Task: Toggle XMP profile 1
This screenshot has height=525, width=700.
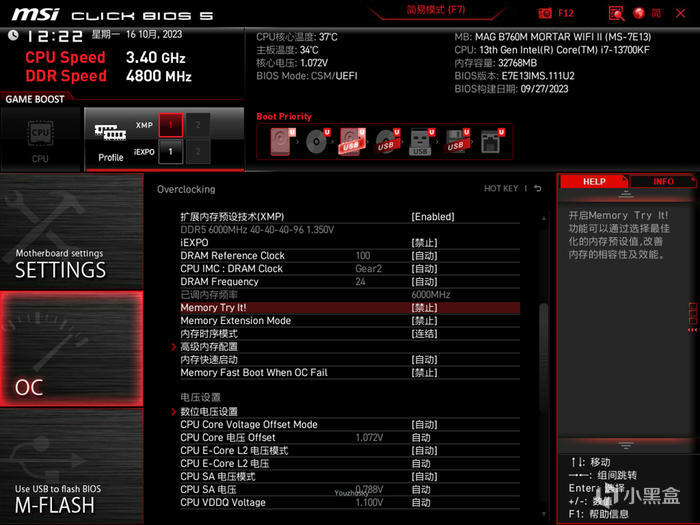Action: [x=171, y=125]
